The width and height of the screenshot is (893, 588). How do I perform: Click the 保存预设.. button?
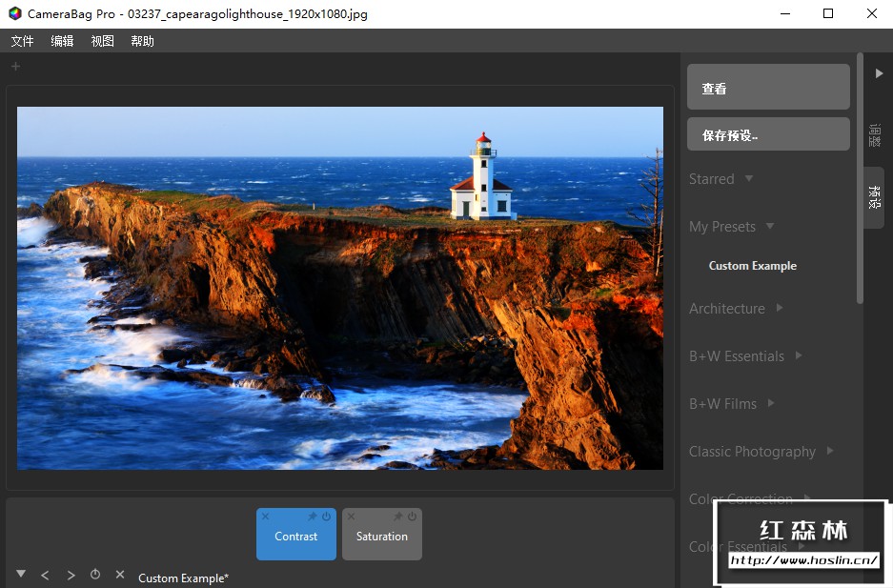point(768,134)
